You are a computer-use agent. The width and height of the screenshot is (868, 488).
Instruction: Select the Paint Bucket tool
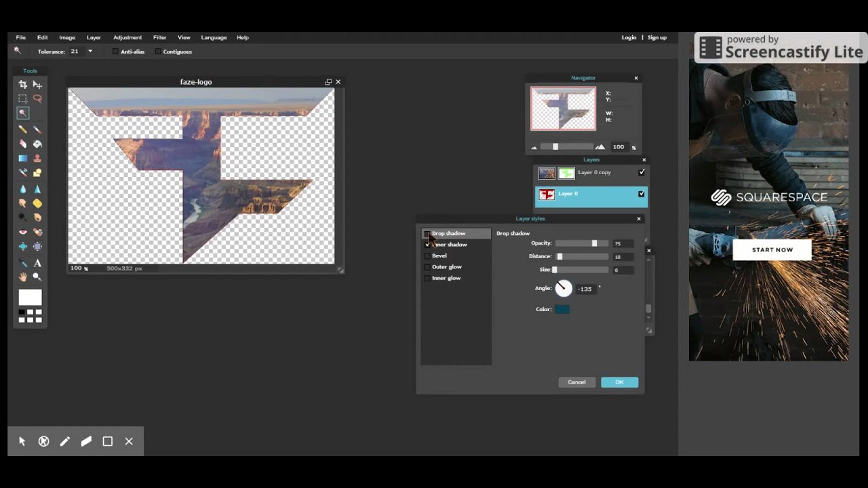tap(37, 144)
